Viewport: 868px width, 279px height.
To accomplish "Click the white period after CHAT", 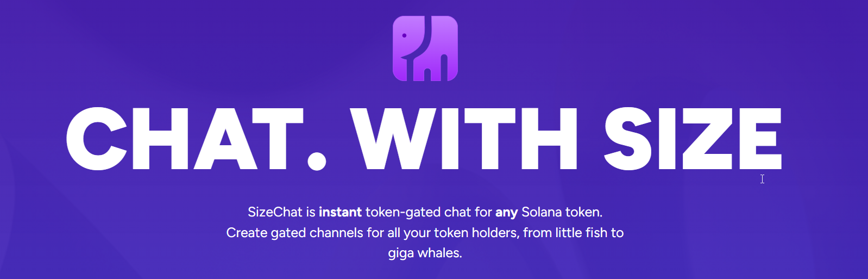I will [317, 161].
